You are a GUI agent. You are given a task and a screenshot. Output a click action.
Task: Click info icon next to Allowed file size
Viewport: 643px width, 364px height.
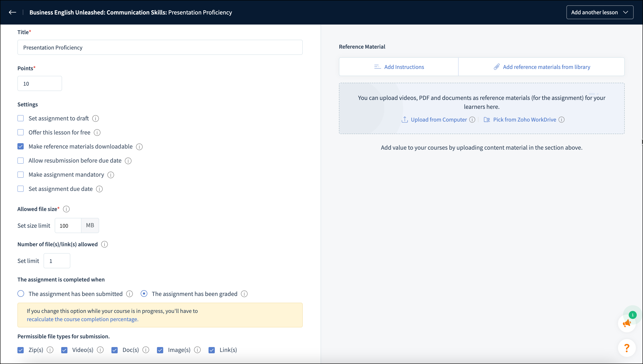pos(66,209)
